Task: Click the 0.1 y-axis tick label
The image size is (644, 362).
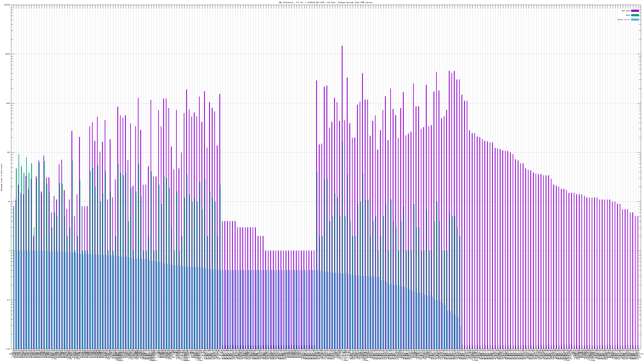Action: [x=8, y=300]
